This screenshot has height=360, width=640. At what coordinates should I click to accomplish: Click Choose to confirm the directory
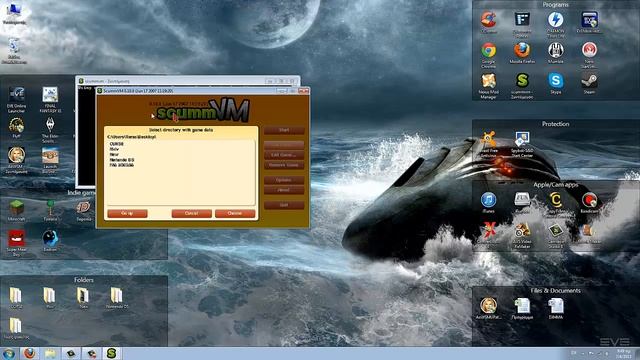tap(235, 213)
